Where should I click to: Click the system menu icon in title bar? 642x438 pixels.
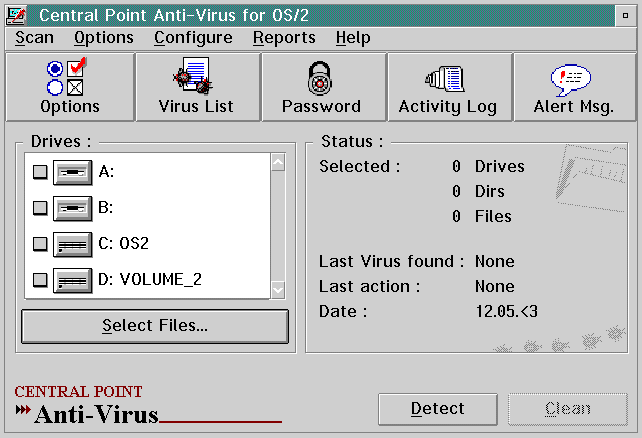tap(16, 16)
